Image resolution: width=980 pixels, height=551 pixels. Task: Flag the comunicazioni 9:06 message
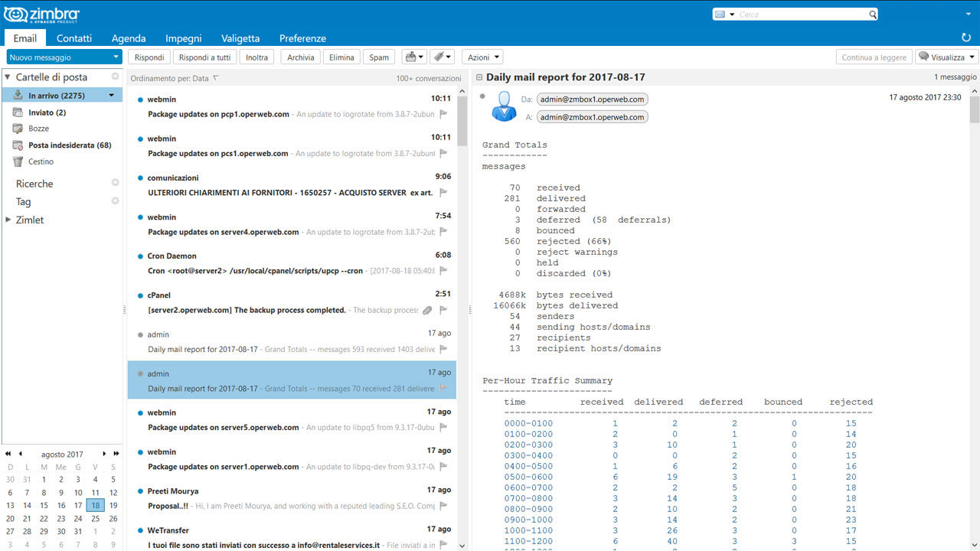443,193
